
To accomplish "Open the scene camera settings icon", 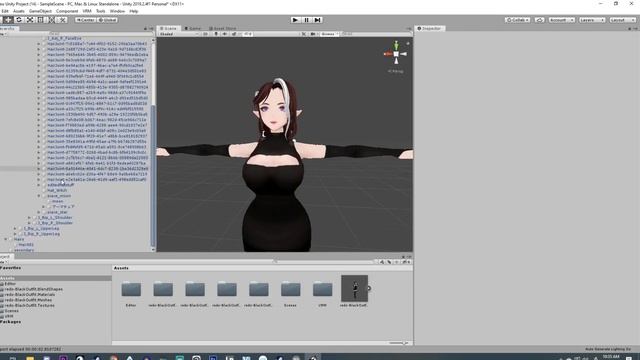I will point(313,34).
